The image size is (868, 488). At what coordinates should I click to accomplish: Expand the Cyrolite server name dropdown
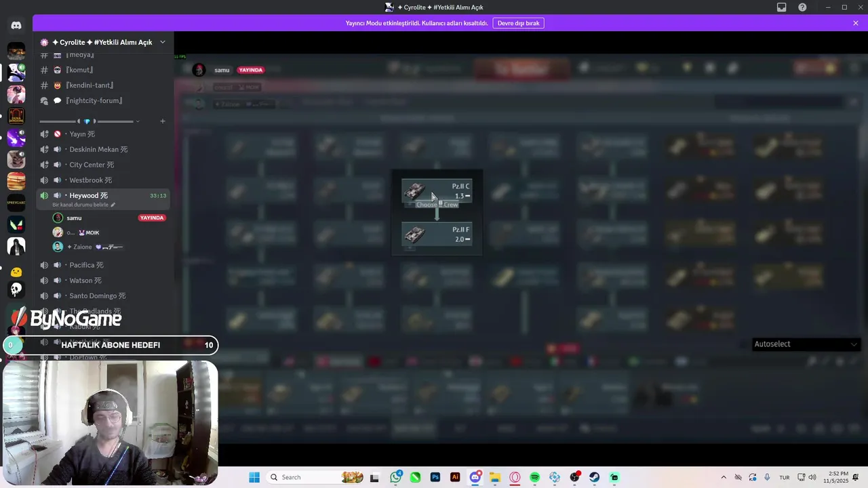tap(163, 42)
